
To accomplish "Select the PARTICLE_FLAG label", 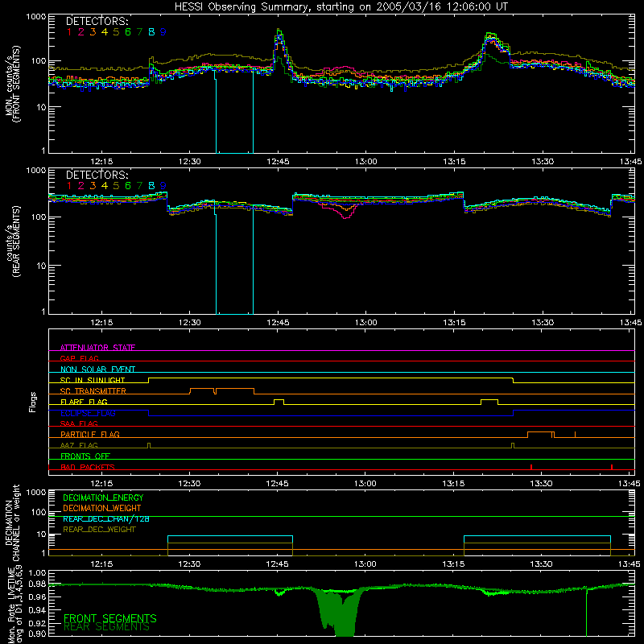I will click(x=90, y=434).
